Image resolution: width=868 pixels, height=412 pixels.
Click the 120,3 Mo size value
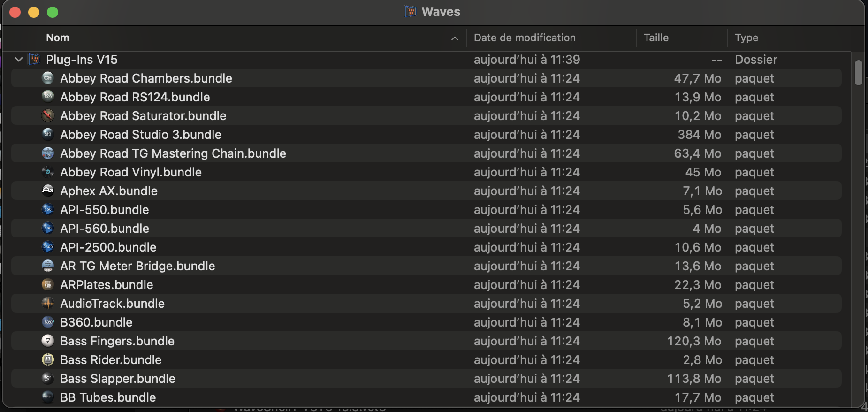[694, 341]
